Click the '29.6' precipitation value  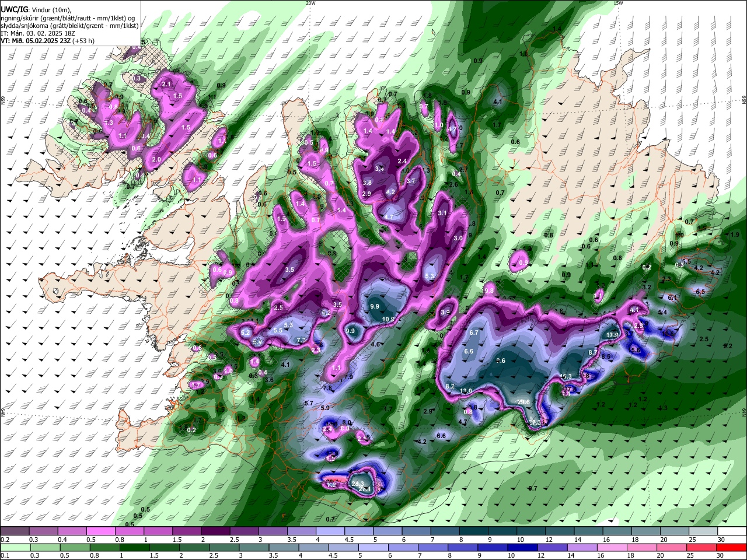click(523, 402)
